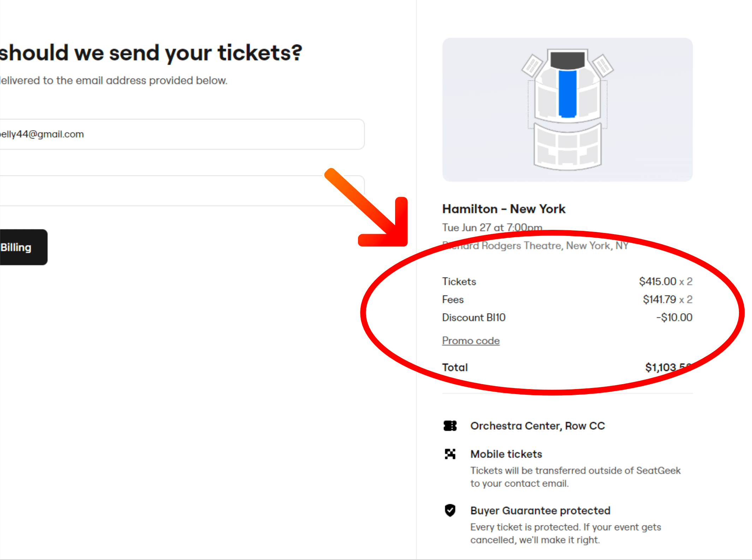
Task: Click the Buyer Guarantee protected heading
Action: coord(540,511)
